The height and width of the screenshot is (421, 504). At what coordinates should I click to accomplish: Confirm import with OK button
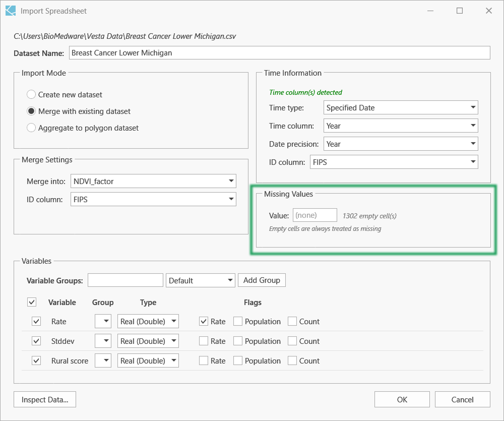(402, 399)
